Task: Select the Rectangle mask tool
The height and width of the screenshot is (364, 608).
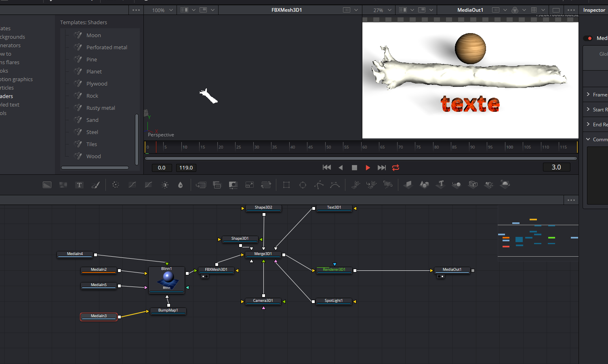Action: pos(286,185)
